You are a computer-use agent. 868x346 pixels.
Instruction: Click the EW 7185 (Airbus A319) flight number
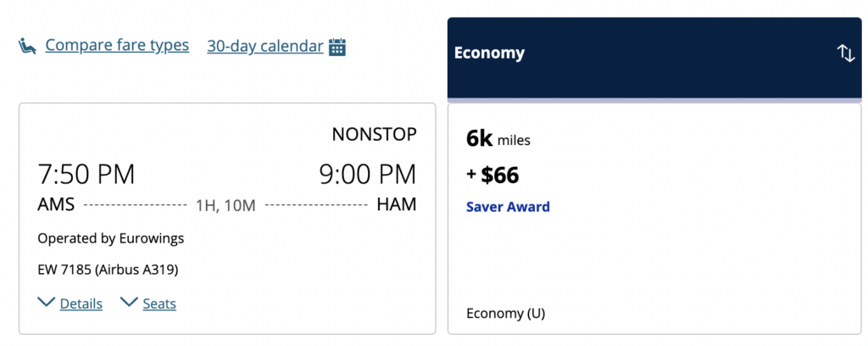(x=108, y=270)
